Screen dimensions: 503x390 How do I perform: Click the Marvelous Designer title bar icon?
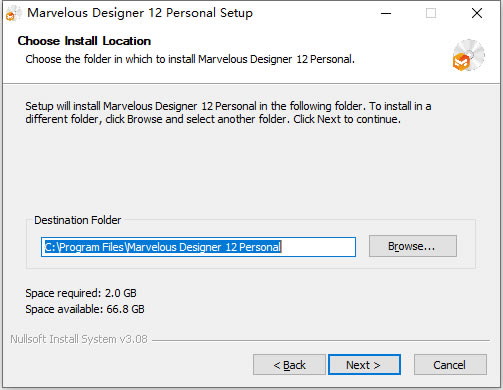point(13,14)
